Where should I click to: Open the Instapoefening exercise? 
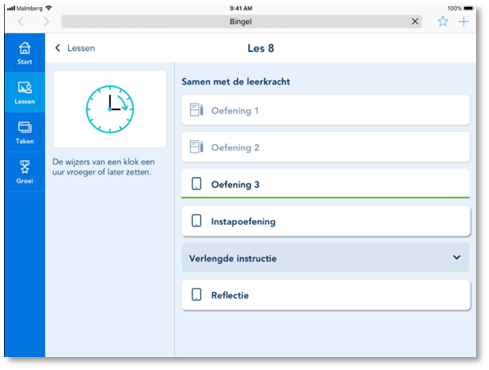(x=326, y=221)
